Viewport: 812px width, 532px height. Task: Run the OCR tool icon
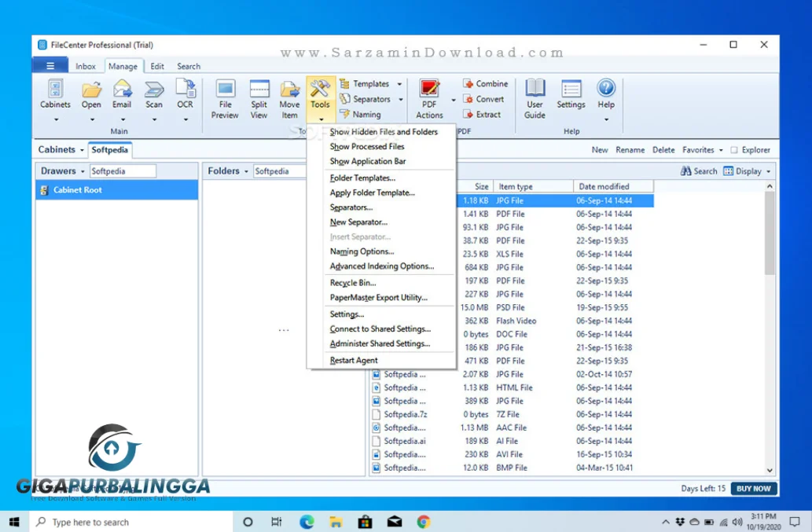click(186, 89)
